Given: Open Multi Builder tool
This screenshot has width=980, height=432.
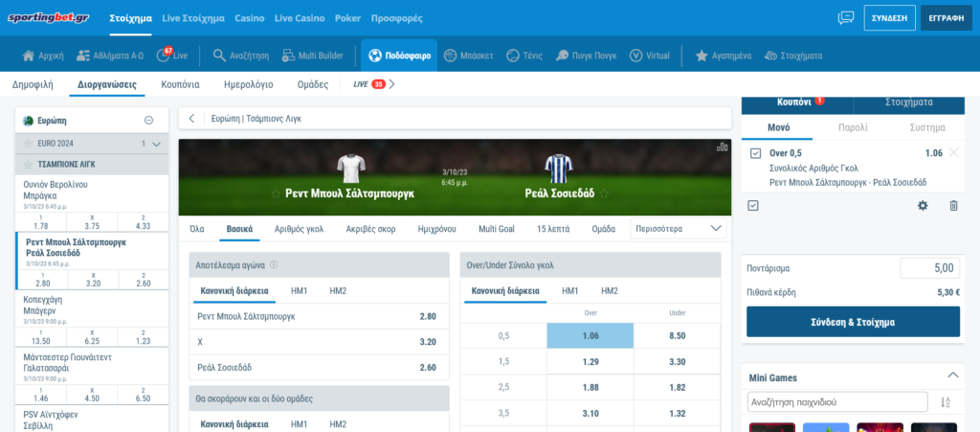Looking at the screenshot, I should click(x=313, y=56).
